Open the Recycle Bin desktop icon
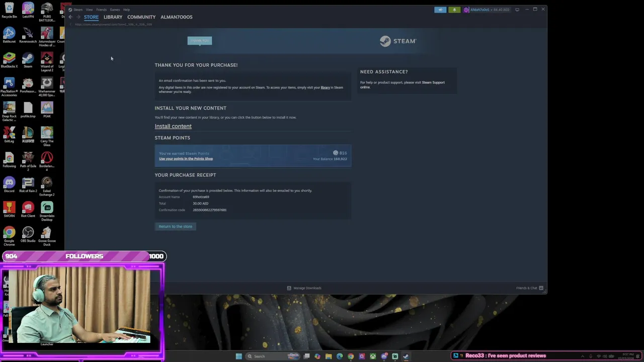644x362 pixels. 9,10
